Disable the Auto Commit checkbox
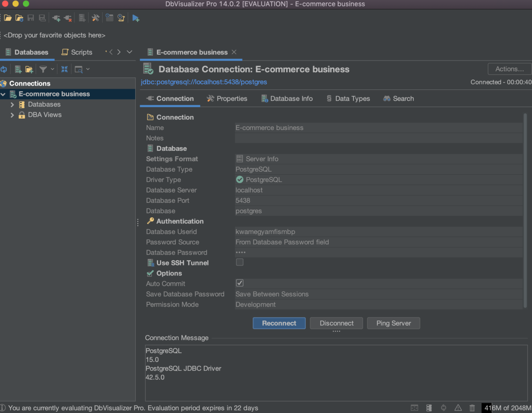532x413 pixels. [x=239, y=283]
